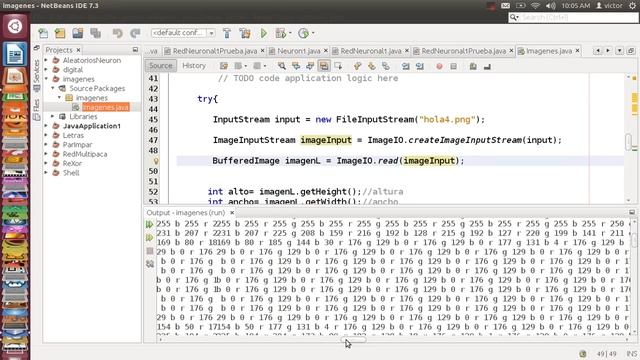
Task: Close the Neuron1.java tab
Action: click(x=326, y=51)
